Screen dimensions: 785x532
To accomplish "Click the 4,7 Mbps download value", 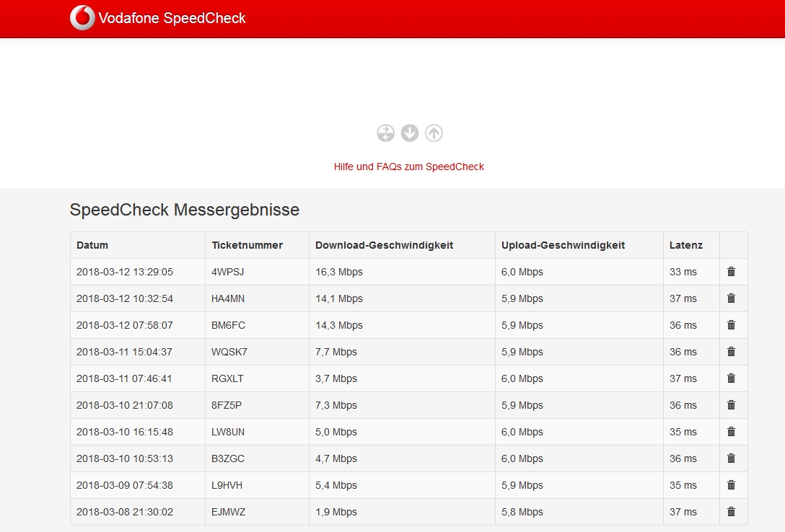I will (336, 458).
